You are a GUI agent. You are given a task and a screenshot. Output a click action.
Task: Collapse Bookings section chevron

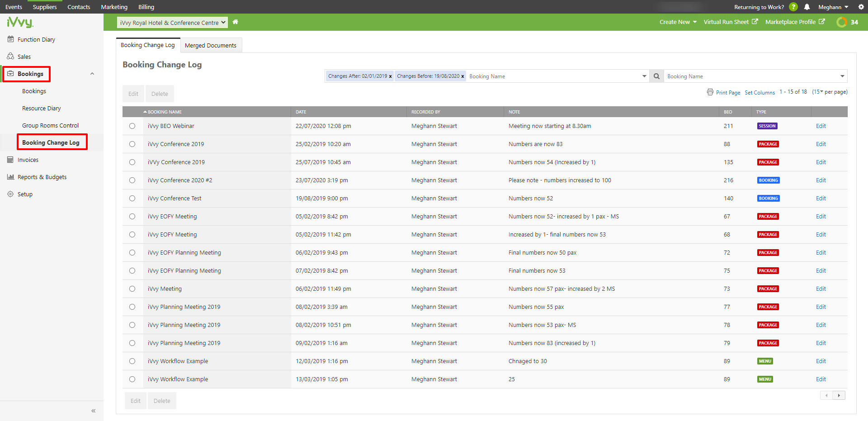92,74
